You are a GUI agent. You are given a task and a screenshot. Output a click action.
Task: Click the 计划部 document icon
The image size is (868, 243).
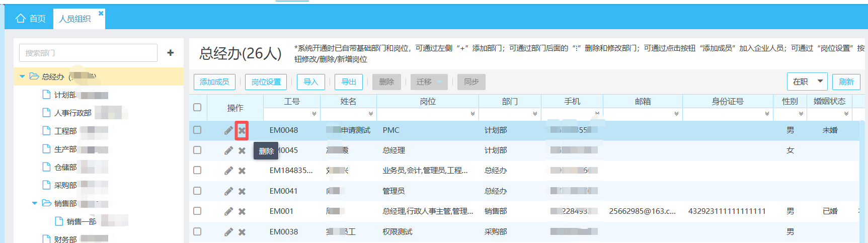[x=46, y=95]
